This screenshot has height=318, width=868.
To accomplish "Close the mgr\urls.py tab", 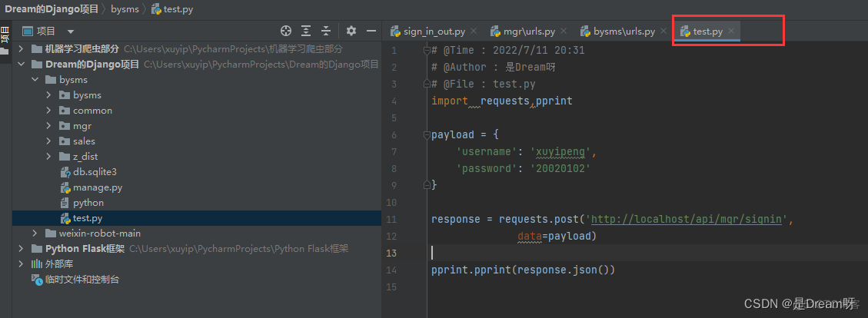I will (564, 31).
